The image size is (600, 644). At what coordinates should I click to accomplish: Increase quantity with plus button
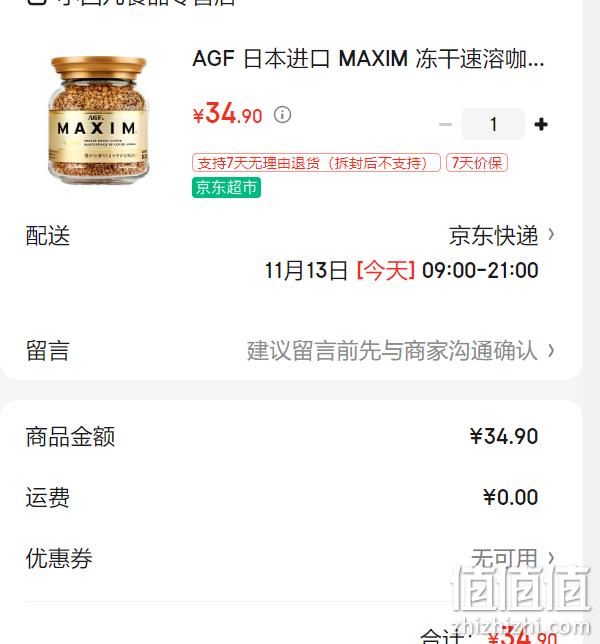click(541, 124)
